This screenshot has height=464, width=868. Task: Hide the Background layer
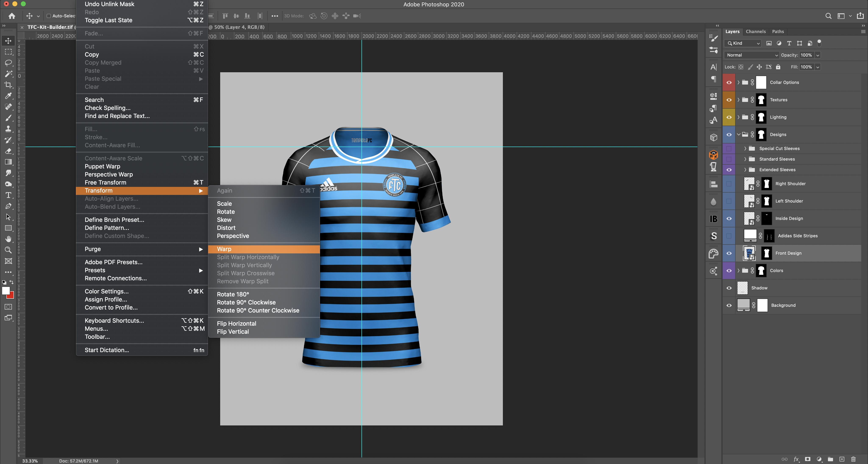(729, 305)
